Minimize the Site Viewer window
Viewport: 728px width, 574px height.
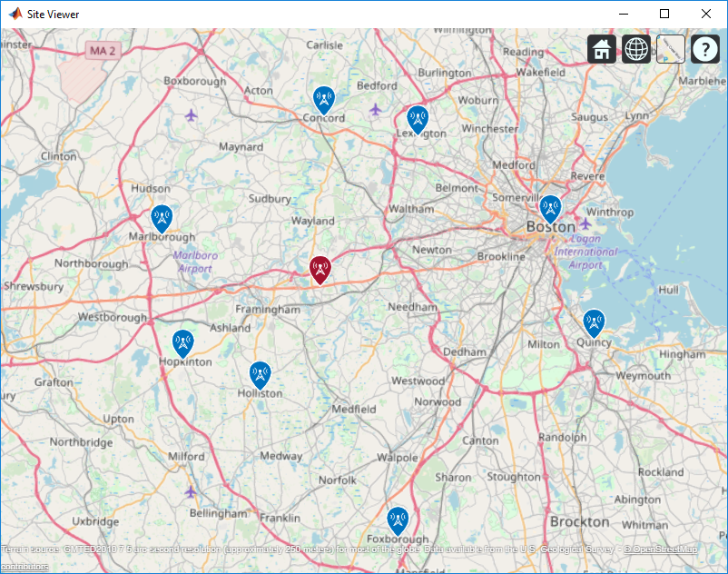[624, 14]
